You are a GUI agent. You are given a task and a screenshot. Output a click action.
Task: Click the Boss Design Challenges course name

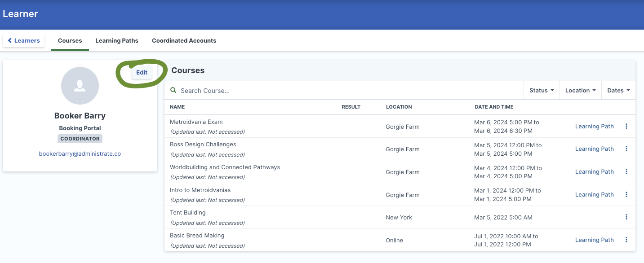[x=203, y=145]
